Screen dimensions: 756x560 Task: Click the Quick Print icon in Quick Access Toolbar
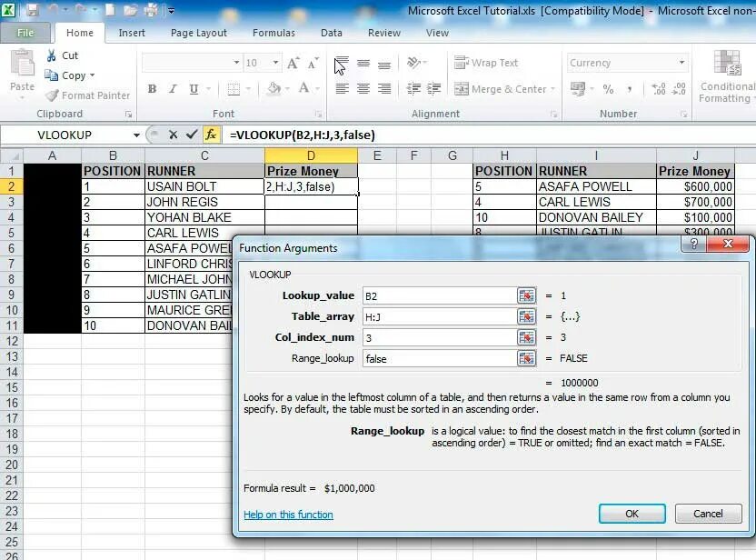[x=151, y=10]
